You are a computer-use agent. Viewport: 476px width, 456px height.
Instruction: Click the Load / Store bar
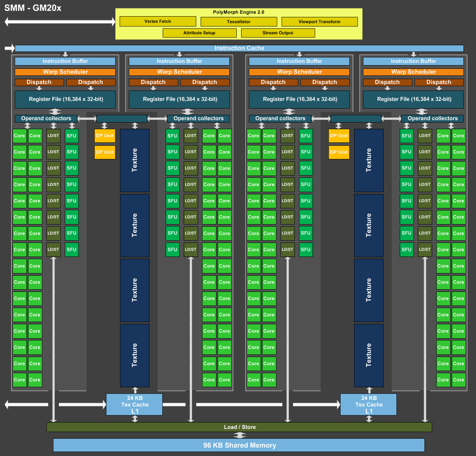[x=239, y=427]
